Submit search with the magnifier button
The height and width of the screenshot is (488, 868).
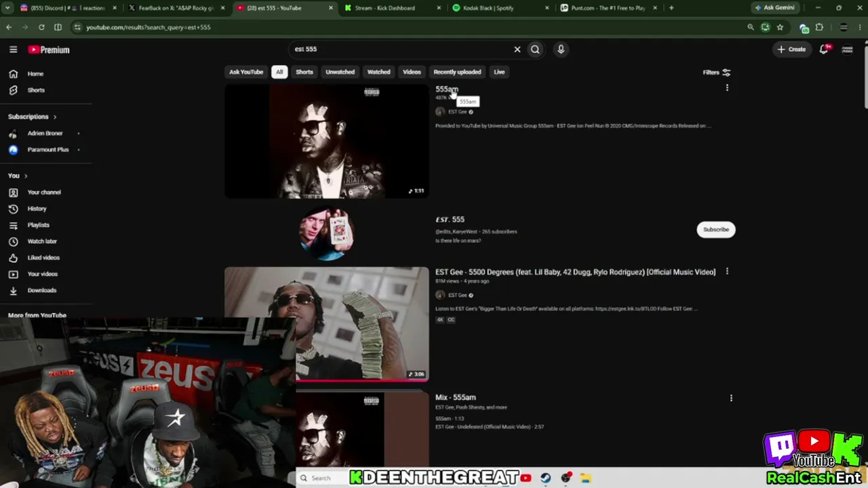(x=535, y=49)
